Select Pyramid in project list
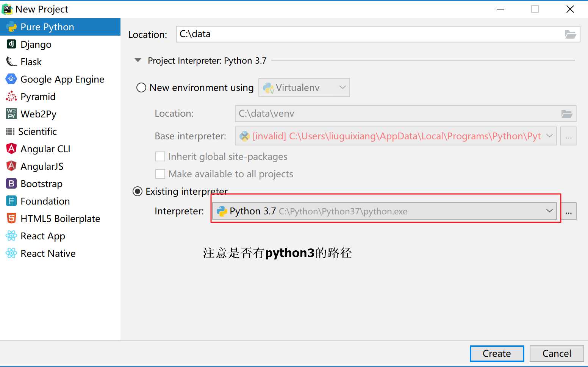588x367 pixels. coord(60,97)
